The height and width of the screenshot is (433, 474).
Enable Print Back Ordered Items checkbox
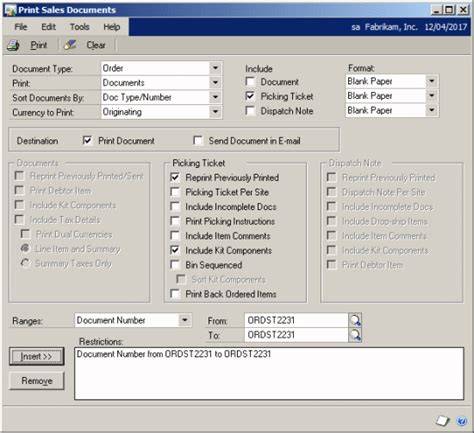[x=175, y=294]
